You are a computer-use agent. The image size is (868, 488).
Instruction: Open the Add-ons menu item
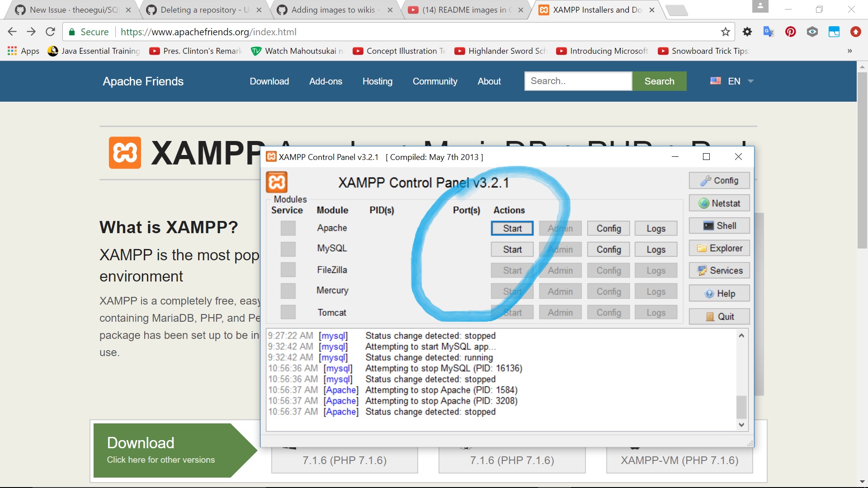click(325, 81)
